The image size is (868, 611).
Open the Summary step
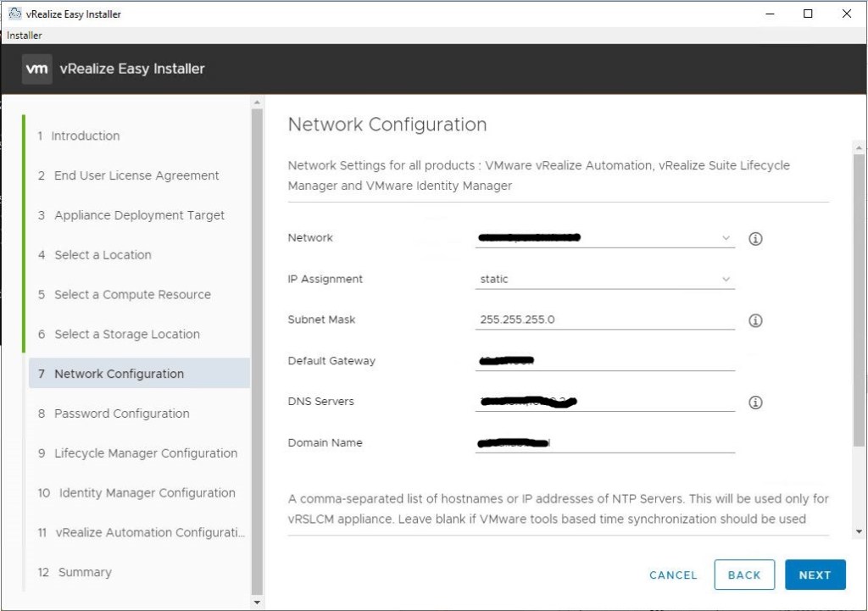point(84,572)
